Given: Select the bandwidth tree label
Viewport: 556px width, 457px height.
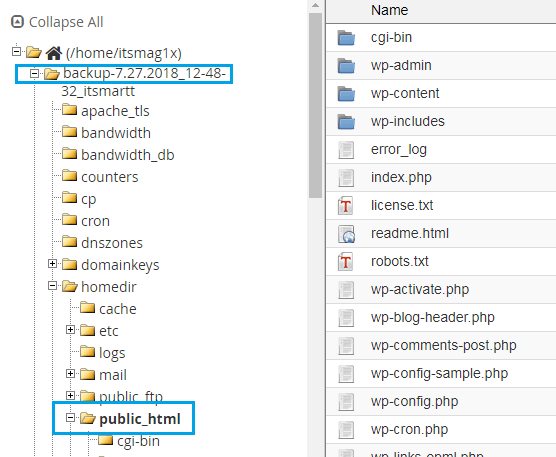Looking at the screenshot, I should [x=116, y=133].
